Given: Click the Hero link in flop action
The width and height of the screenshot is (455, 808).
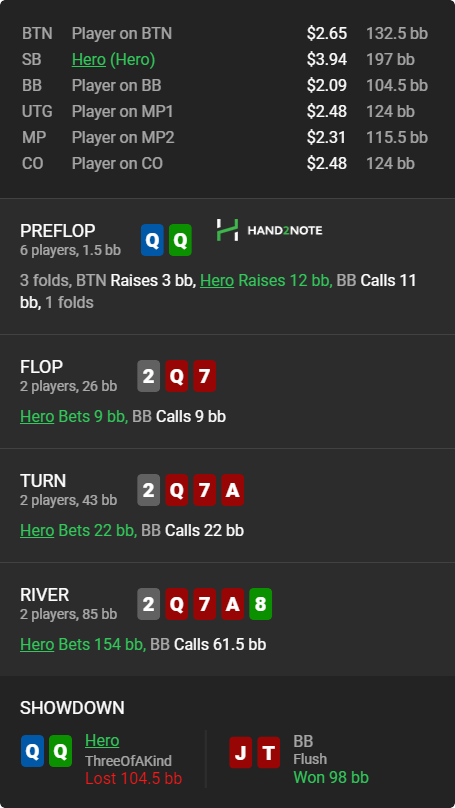Looking at the screenshot, I should click(37, 416).
